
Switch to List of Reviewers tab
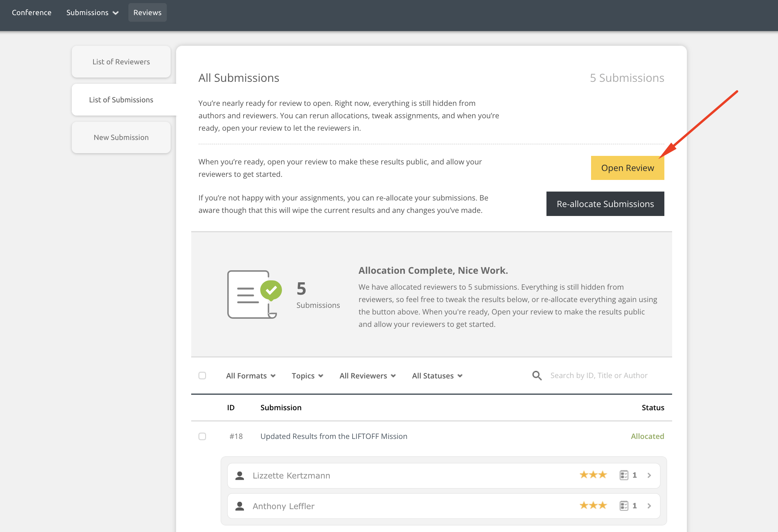[x=121, y=62]
